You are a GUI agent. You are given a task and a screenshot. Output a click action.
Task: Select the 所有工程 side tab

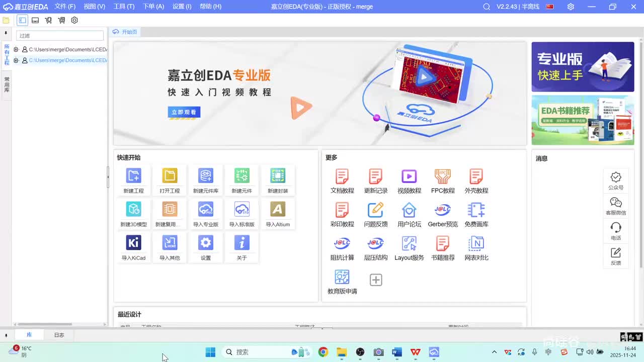click(7, 55)
